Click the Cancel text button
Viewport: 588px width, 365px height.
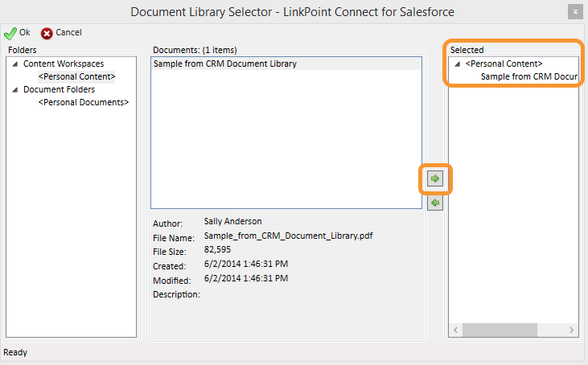pos(68,33)
